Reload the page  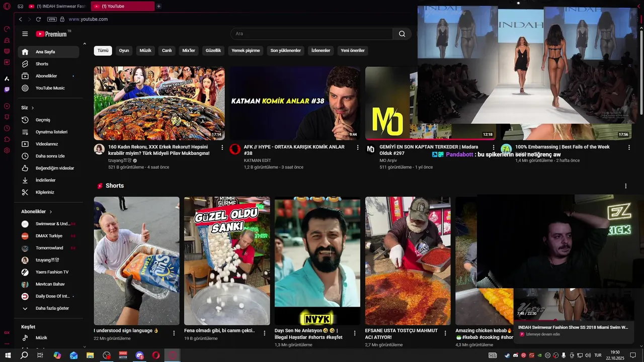click(38, 19)
